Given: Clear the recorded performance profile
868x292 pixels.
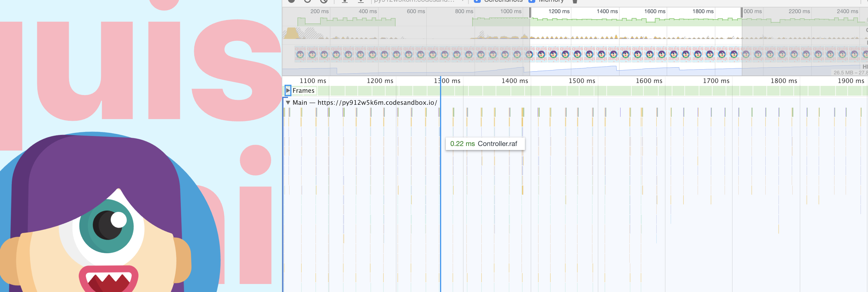Looking at the screenshot, I should tap(324, 1).
